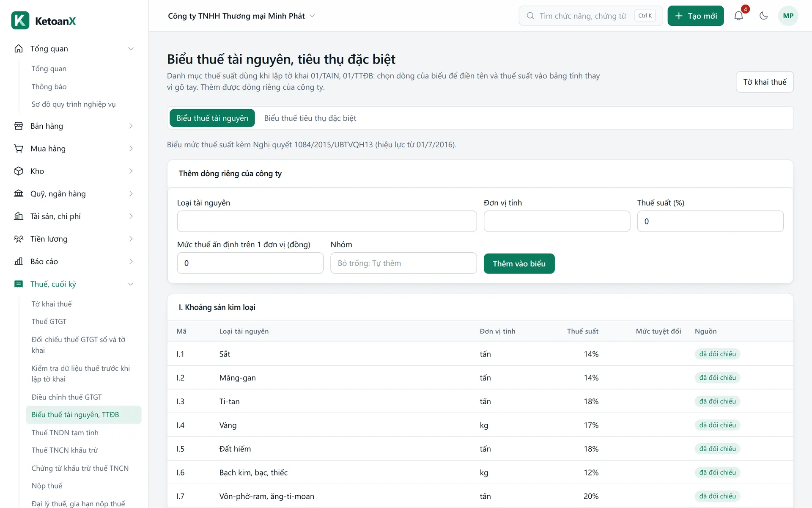Focus the Loại tài nguyên input field
Screen dimensions: 812x508
point(327,221)
